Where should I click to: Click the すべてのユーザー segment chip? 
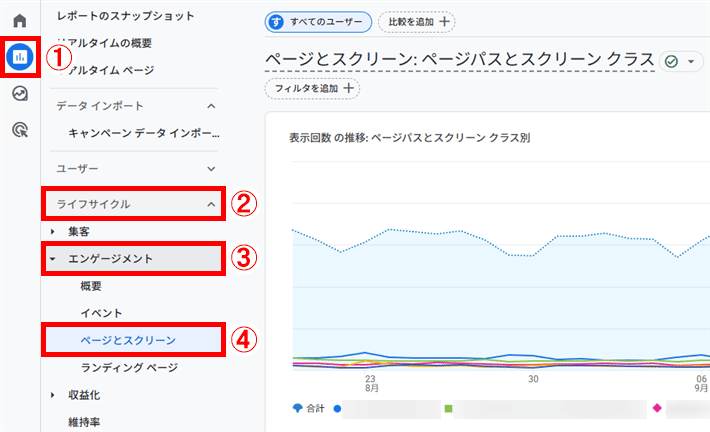318,22
